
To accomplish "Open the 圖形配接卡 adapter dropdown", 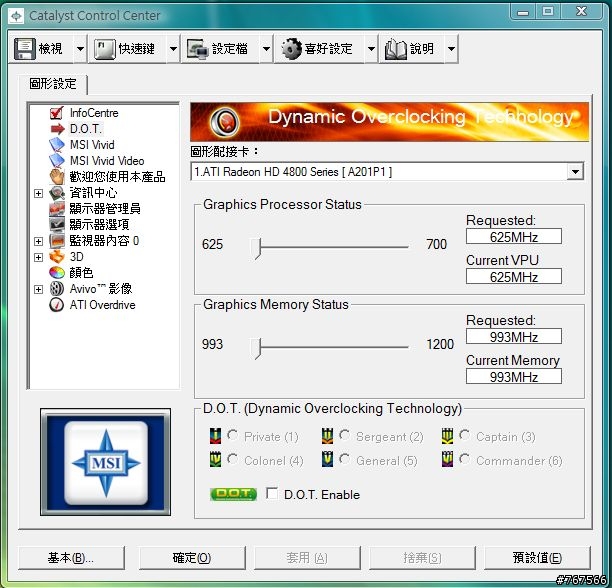I will click(575, 172).
